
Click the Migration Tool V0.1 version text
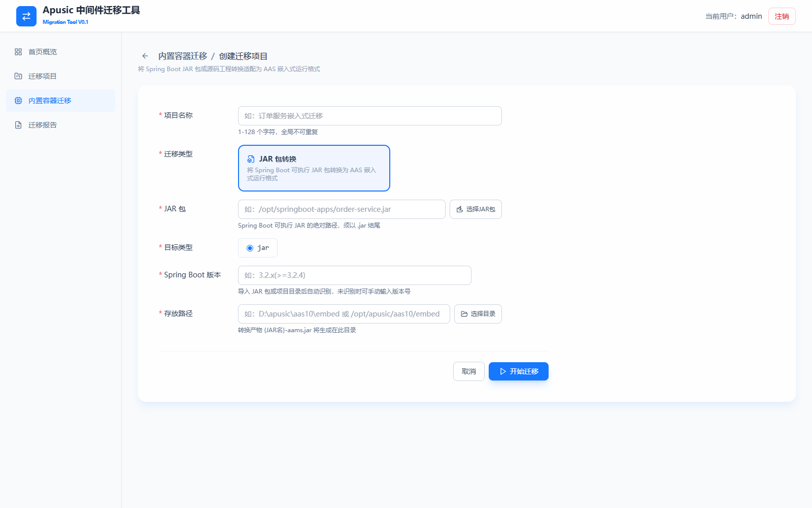tap(65, 22)
